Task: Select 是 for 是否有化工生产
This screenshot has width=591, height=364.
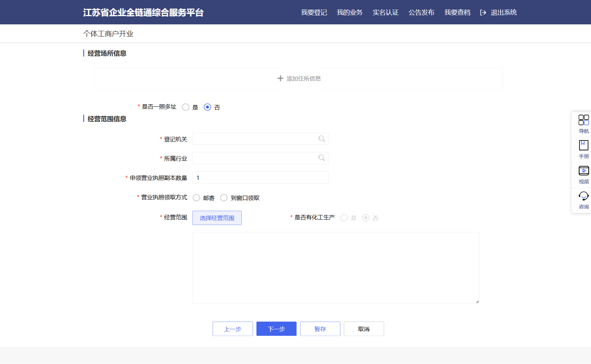Action: tap(344, 218)
